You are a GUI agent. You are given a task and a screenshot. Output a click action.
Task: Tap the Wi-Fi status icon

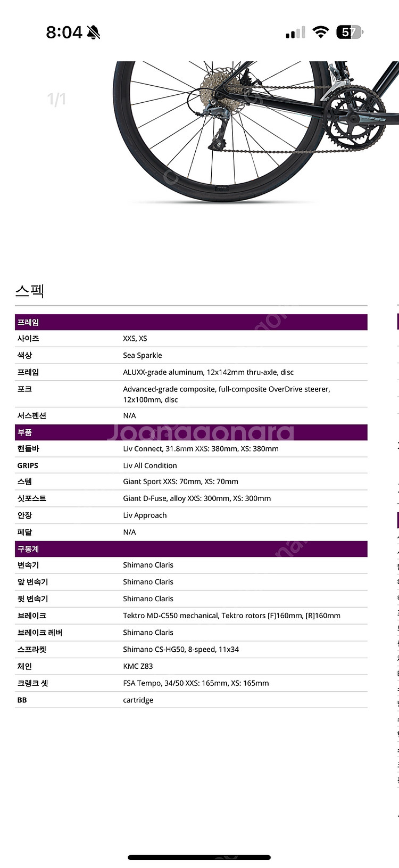click(x=320, y=32)
